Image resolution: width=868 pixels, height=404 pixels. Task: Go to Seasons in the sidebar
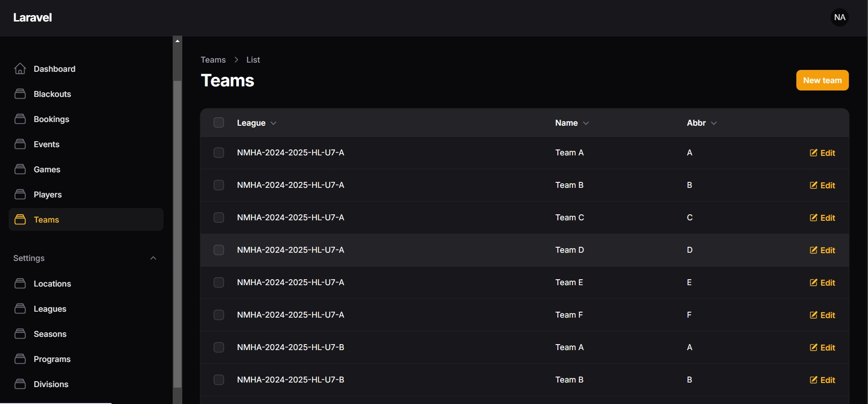(50, 334)
